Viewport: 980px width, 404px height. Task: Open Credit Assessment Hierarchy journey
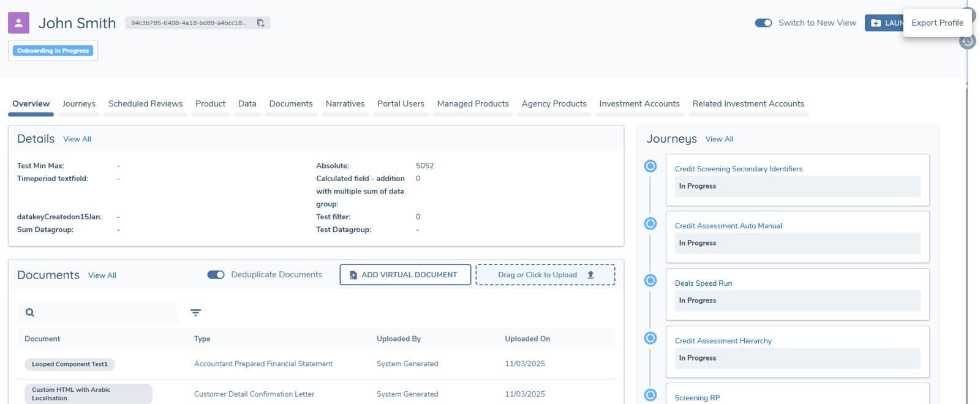723,341
